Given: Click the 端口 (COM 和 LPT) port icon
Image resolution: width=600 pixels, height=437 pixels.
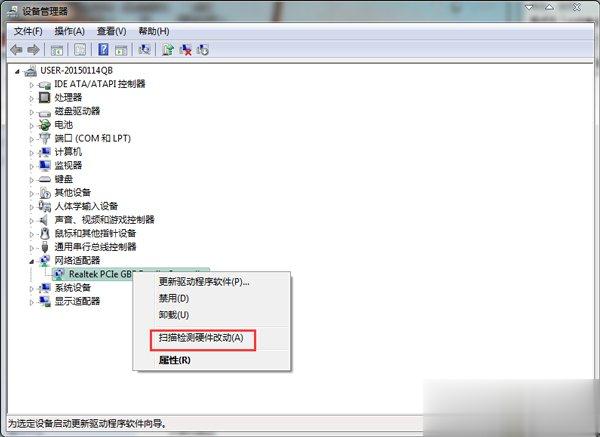Looking at the screenshot, I should (45, 138).
